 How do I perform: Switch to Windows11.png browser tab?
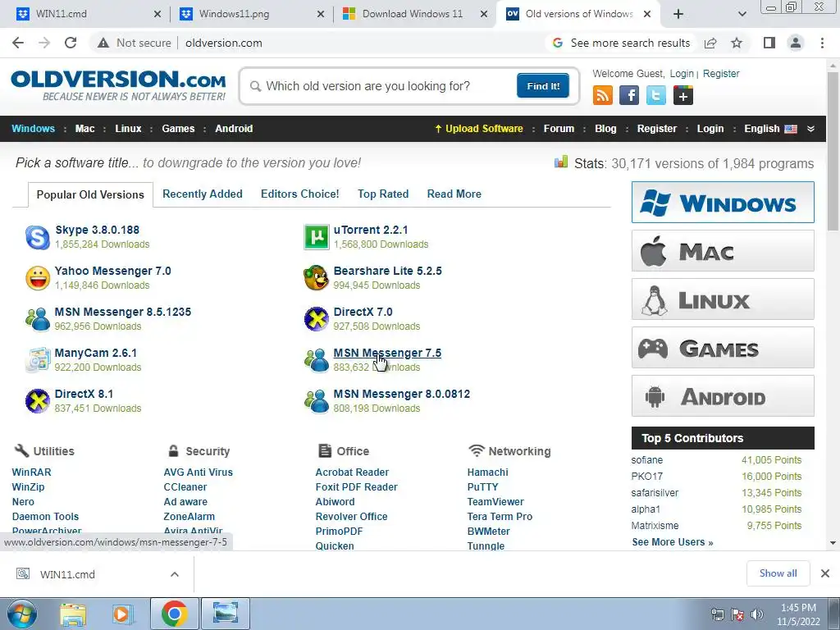[250, 14]
